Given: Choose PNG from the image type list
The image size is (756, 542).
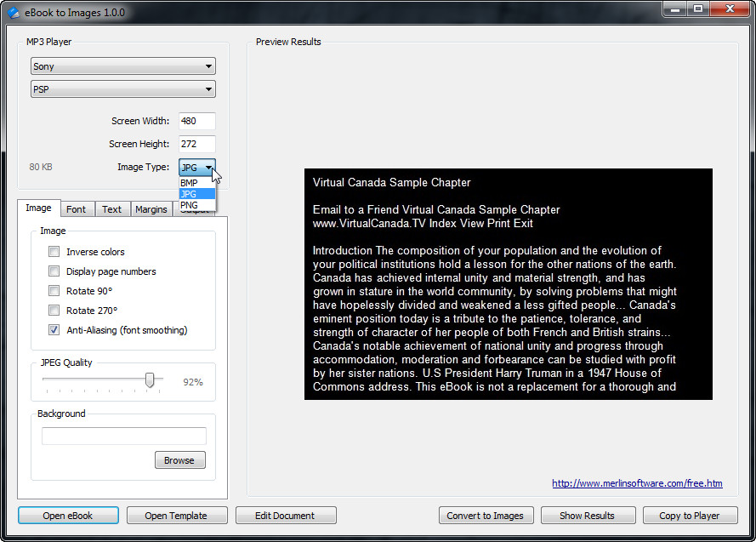Looking at the screenshot, I should point(197,205).
